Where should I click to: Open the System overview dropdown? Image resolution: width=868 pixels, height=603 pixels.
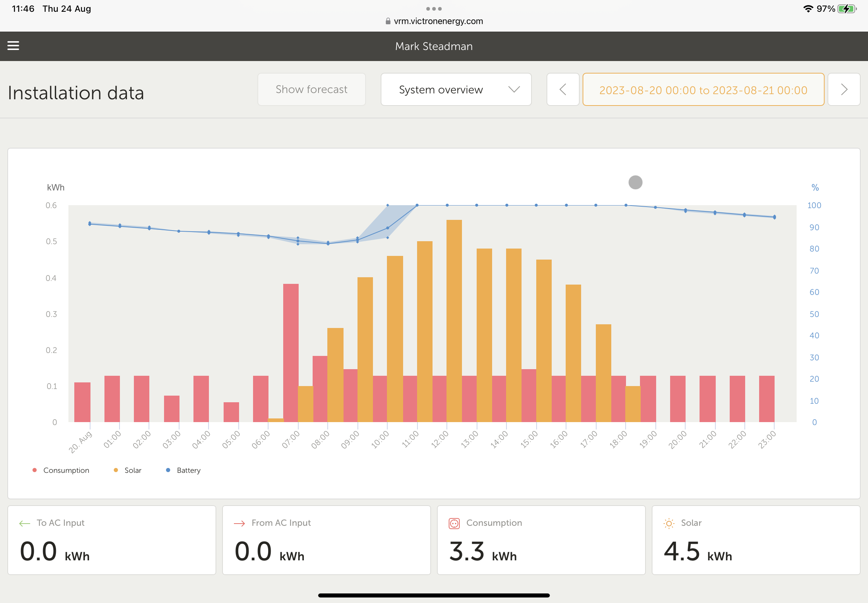click(x=456, y=90)
